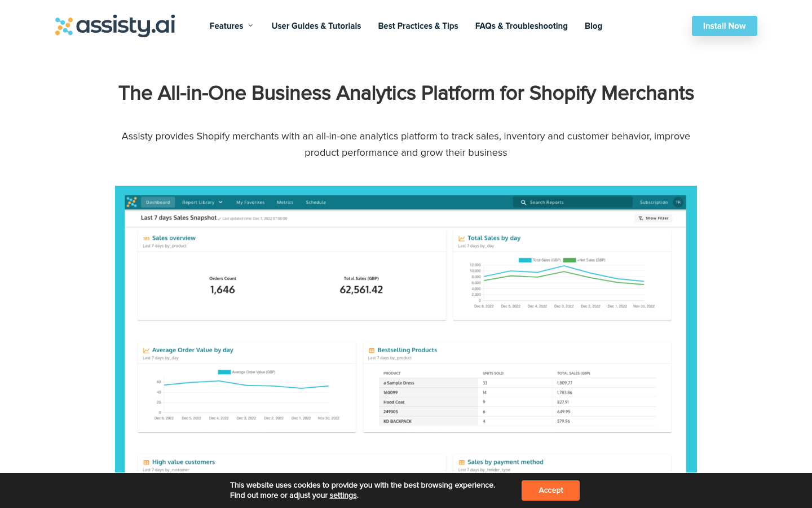The width and height of the screenshot is (812, 508).
Task: Click the Sales overview number icon
Action: [x=146, y=238]
